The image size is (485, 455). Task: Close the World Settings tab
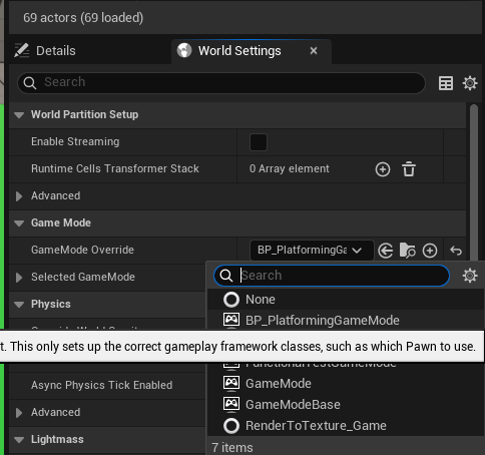coord(313,51)
